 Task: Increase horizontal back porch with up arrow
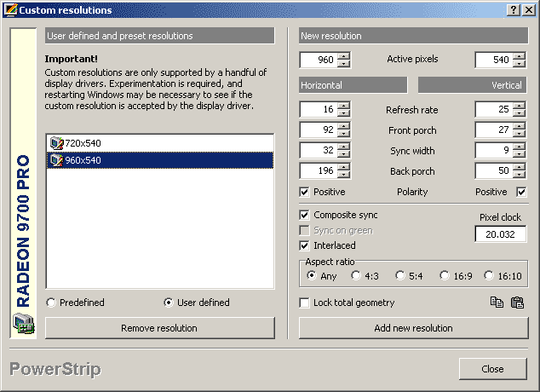coord(343,167)
